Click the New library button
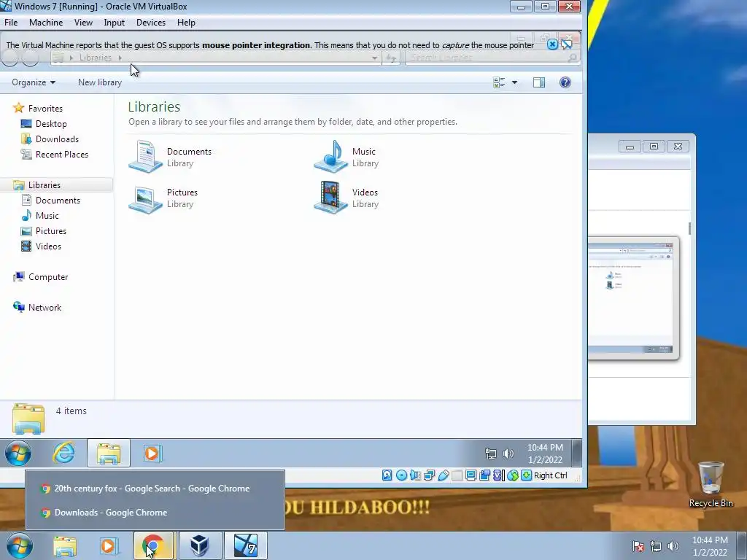This screenshot has width=747, height=560. [x=100, y=82]
